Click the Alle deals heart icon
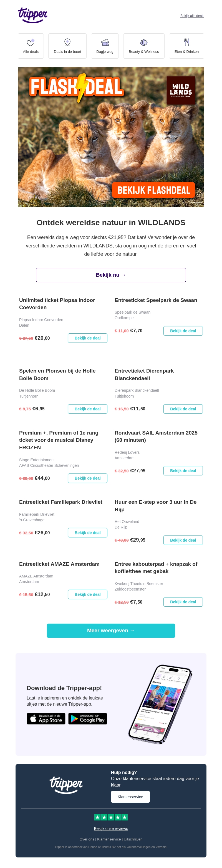 pyautogui.click(x=31, y=43)
